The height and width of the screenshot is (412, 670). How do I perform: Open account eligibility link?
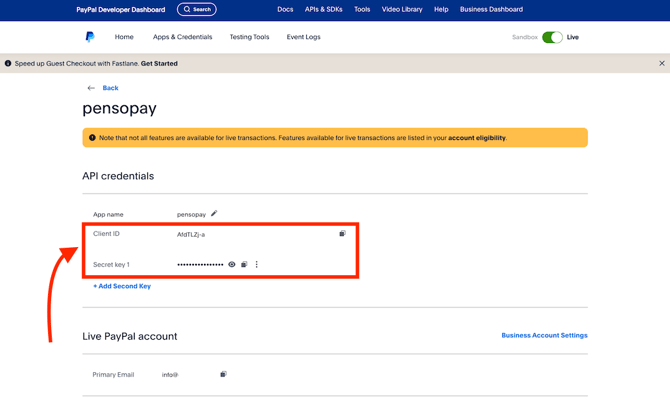tap(476, 138)
